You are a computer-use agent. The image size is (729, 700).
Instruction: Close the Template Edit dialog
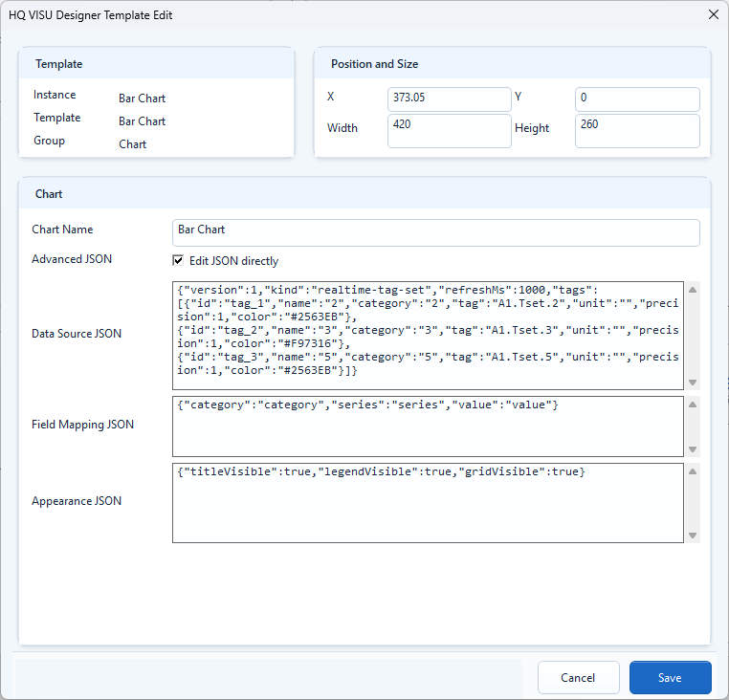[713, 14]
